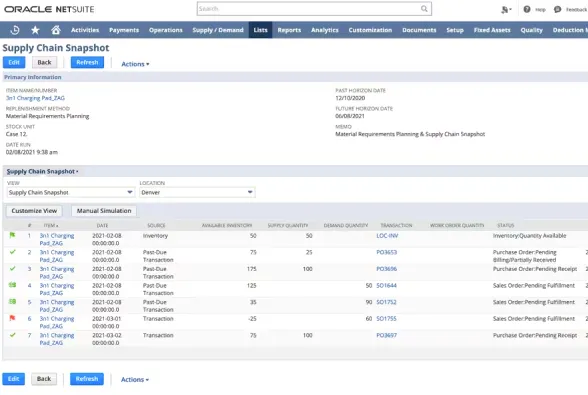Click the Customize View button
Image resolution: width=588 pixels, height=395 pixels.
coord(34,211)
